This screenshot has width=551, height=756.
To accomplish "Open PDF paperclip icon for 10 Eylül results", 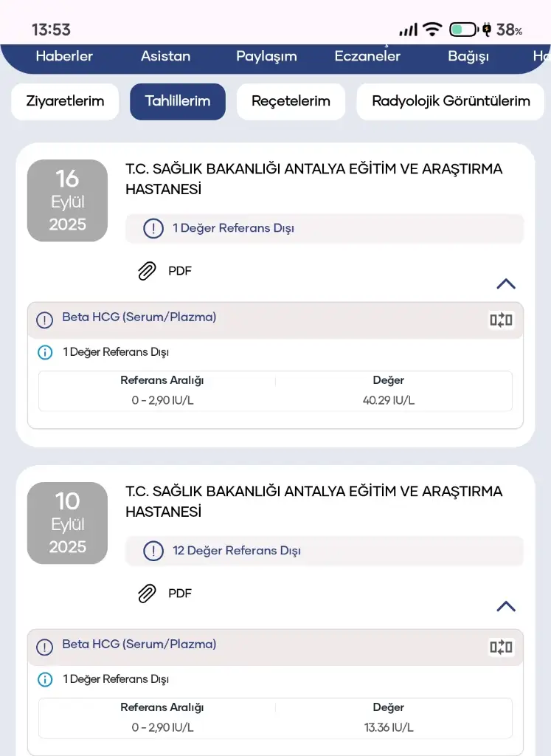I will click(x=148, y=593).
